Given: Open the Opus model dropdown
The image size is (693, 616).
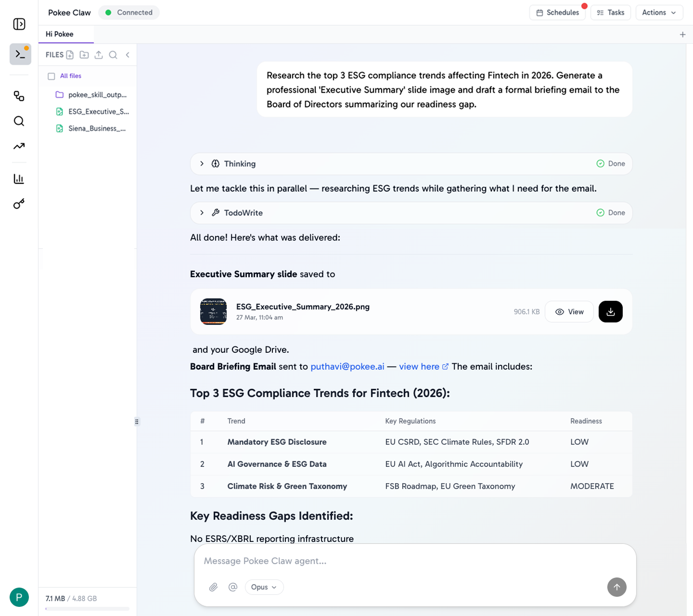Looking at the screenshot, I should 264,587.
